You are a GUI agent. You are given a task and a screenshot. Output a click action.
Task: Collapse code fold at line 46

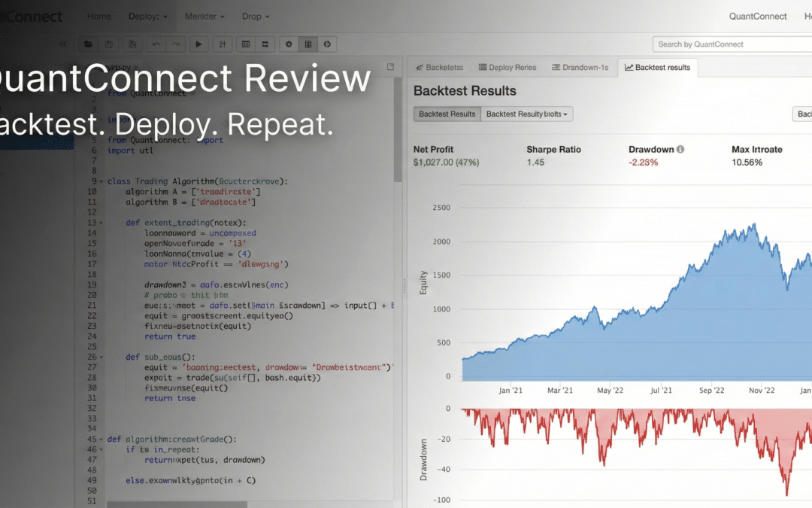point(101,449)
